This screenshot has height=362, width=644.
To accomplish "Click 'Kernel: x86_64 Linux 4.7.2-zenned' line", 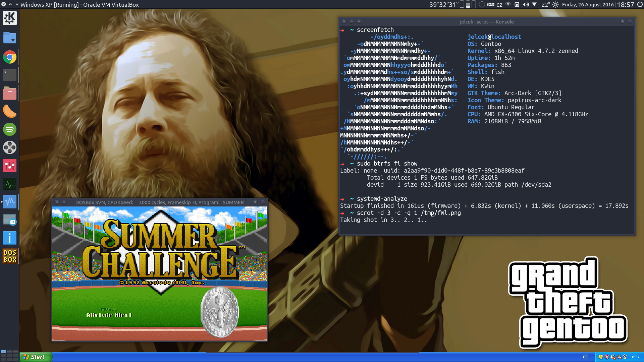I will [523, 51].
